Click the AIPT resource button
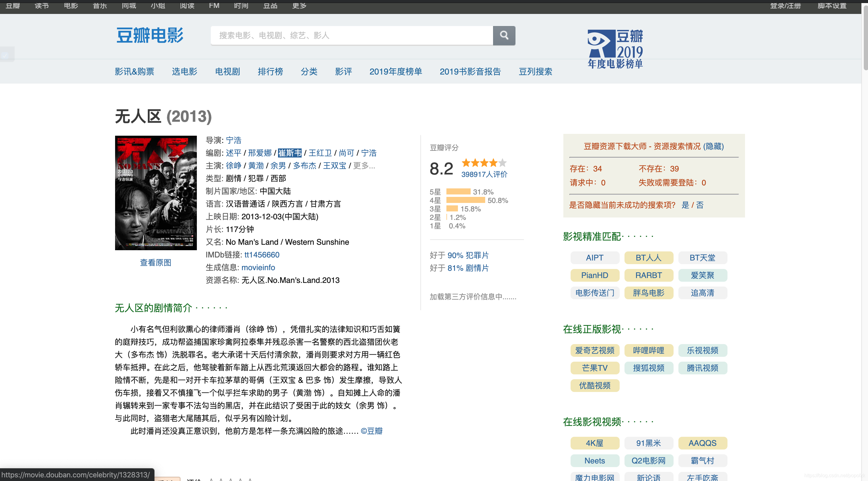Screen dimensions: 868x481 [595, 257]
